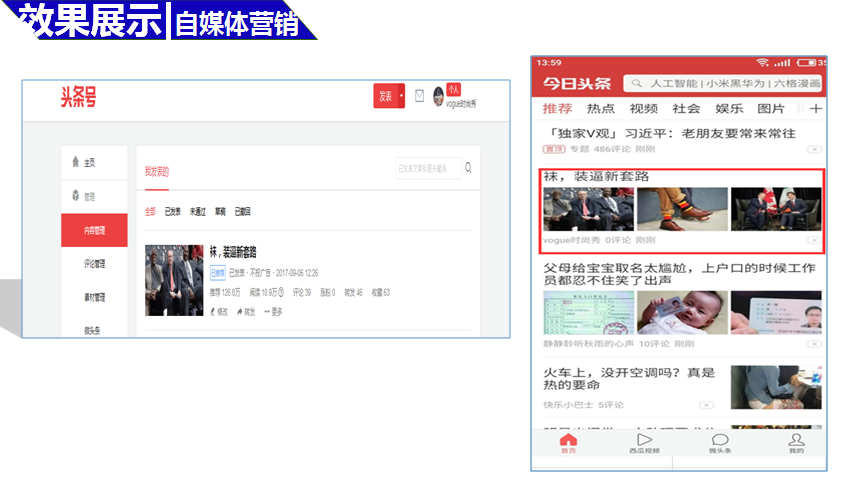Screen dimensions: 848x478
Task: Filter articles by 已撤回
Action: point(242,211)
